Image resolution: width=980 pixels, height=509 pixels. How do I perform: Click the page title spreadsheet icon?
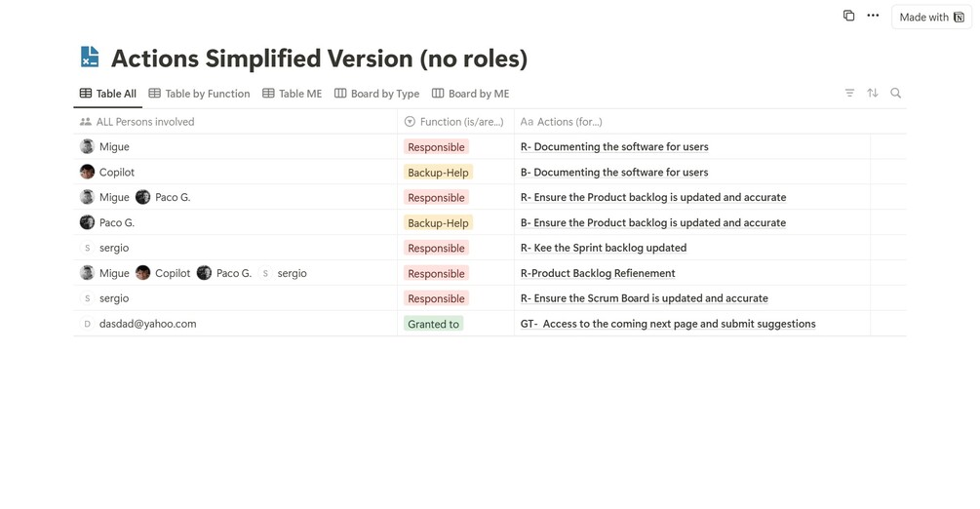click(x=90, y=58)
